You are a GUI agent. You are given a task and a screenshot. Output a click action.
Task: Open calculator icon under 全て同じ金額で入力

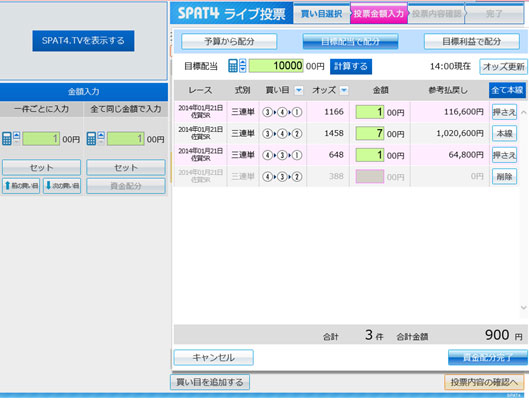point(91,138)
